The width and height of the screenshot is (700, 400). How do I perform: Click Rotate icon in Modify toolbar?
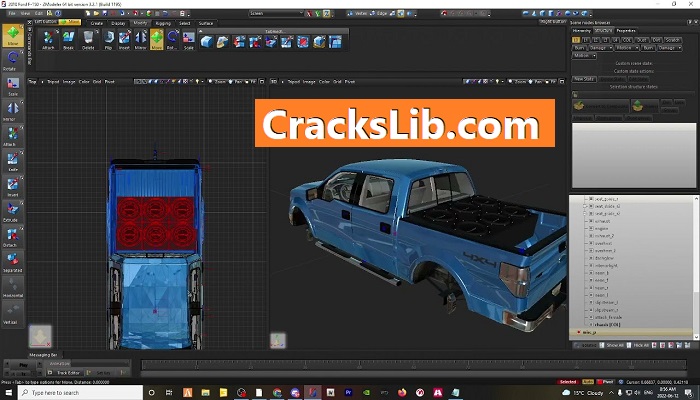point(172,39)
